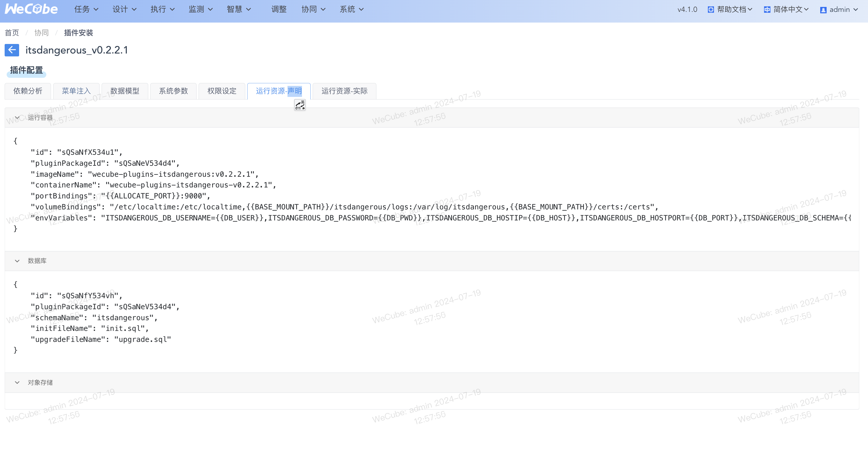Select the 运行资源-声明 tab
The height and width of the screenshot is (457, 868).
click(279, 91)
